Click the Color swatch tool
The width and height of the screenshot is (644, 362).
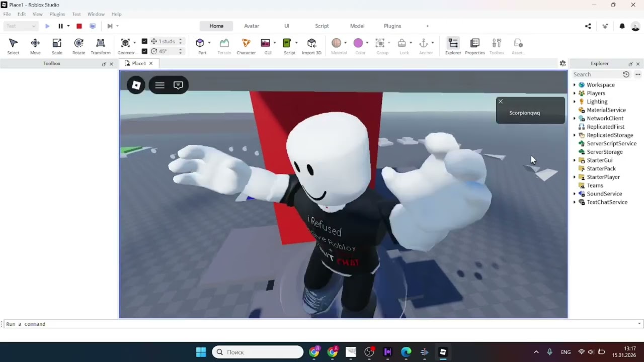358,44
